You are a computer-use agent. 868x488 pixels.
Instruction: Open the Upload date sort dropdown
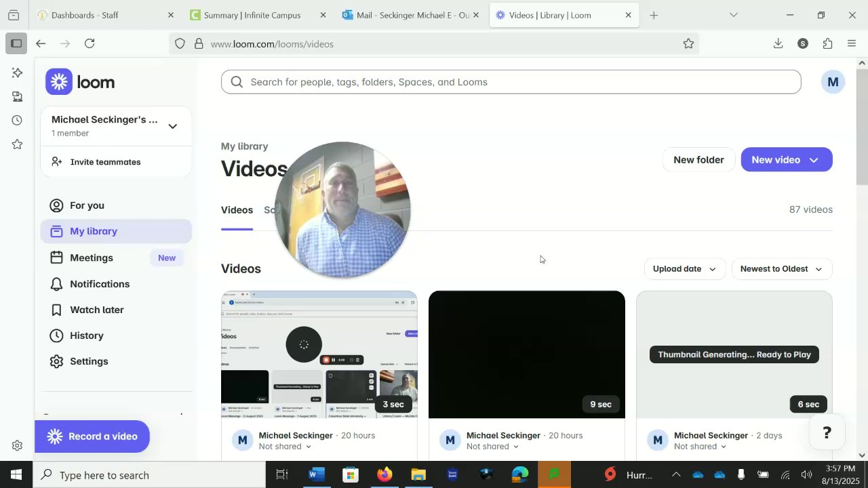pyautogui.click(x=684, y=269)
